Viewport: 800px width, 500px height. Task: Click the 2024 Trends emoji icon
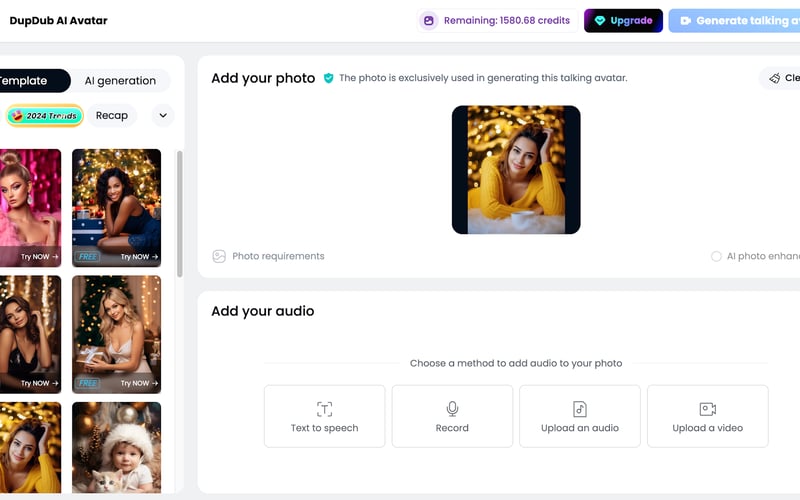17,115
